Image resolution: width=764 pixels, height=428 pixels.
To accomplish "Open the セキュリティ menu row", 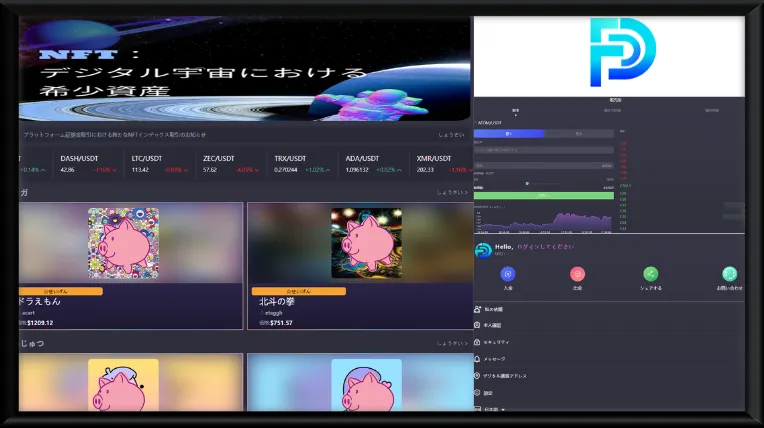I will [609, 342].
